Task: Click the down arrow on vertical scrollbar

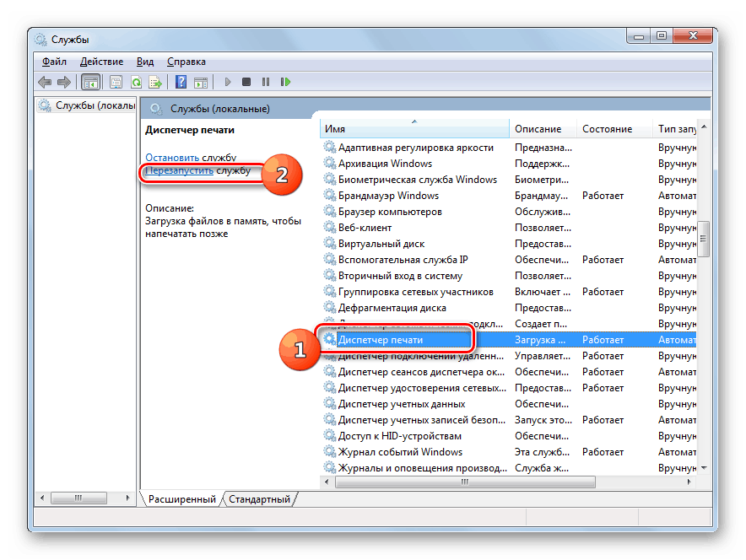Action: tap(703, 467)
